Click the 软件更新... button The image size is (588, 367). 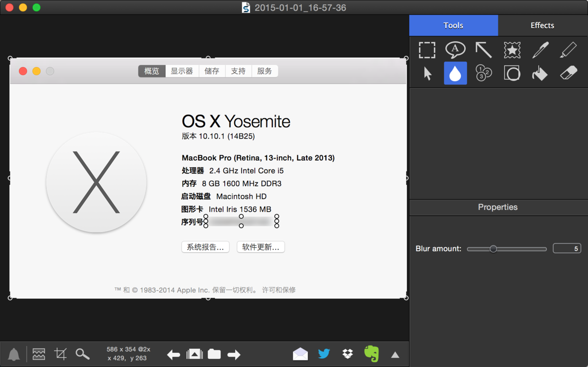[261, 247]
